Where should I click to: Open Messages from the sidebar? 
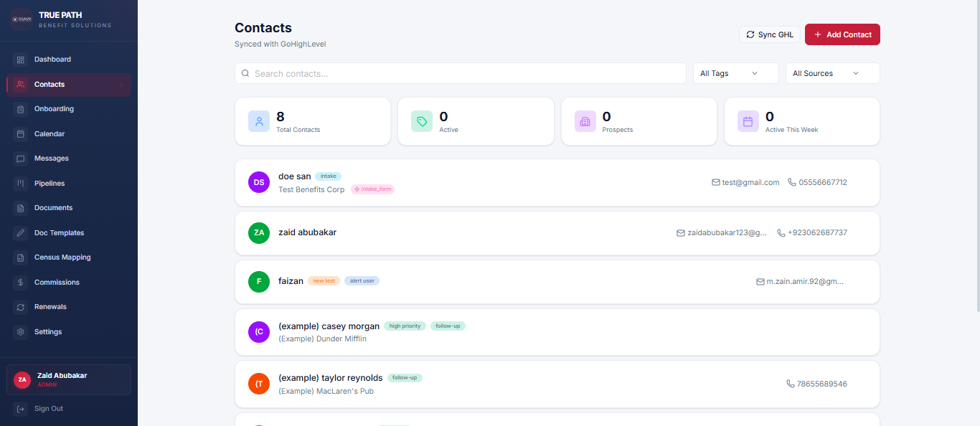(51, 158)
